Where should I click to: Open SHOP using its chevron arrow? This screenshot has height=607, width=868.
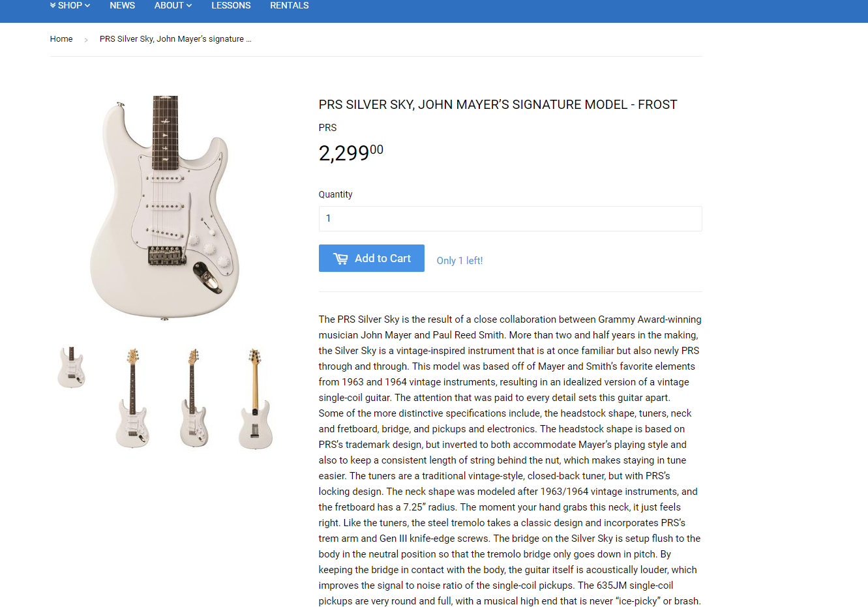coord(87,5)
